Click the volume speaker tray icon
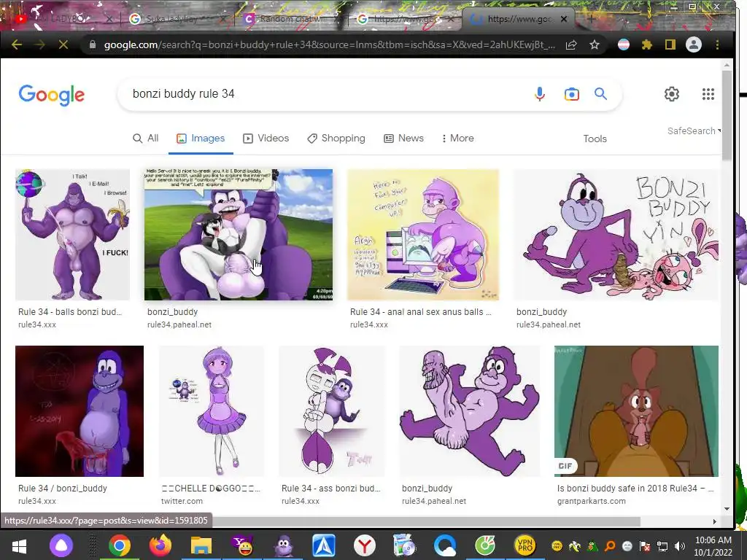The width and height of the screenshot is (747, 560). [x=680, y=545]
